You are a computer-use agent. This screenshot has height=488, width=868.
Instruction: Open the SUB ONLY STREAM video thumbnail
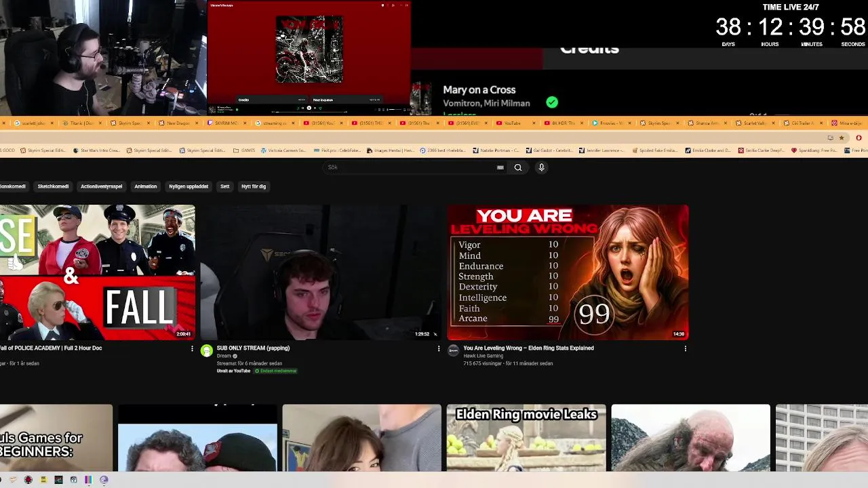(x=321, y=272)
